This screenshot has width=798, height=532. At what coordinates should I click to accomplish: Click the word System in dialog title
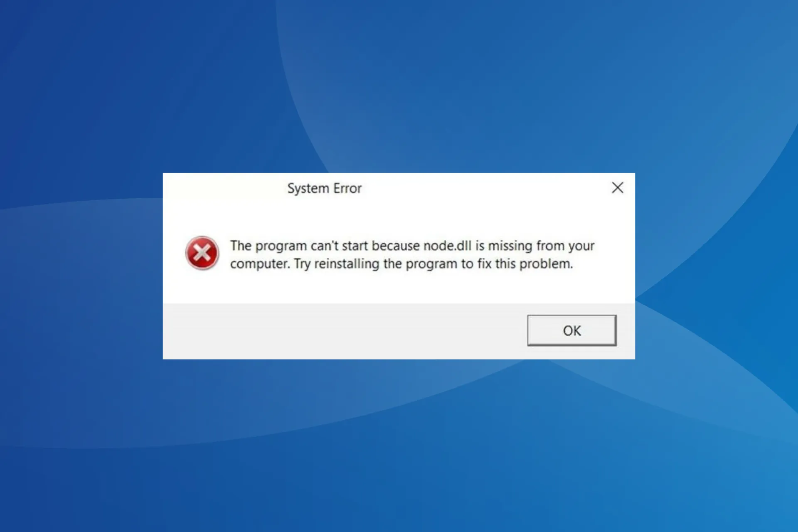(x=308, y=188)
